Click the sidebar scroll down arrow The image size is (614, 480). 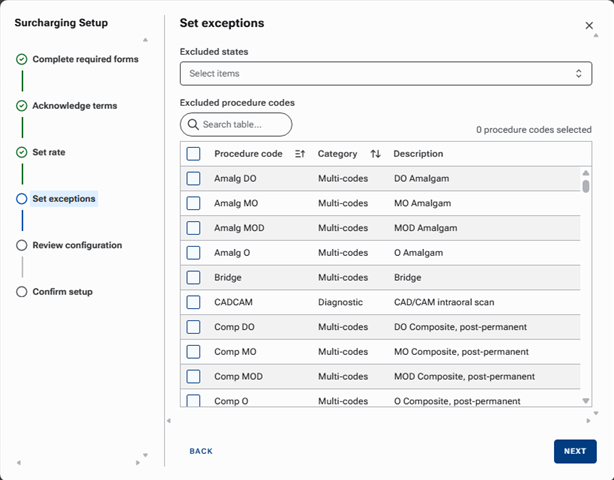point(145,455)
